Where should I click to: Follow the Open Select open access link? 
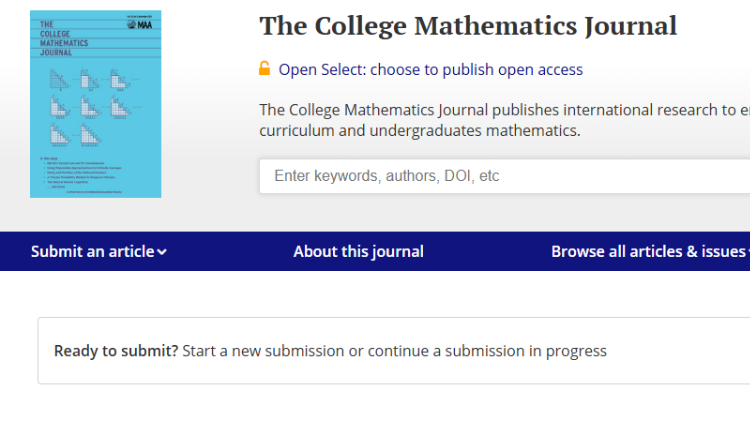(x=430, y=69)
